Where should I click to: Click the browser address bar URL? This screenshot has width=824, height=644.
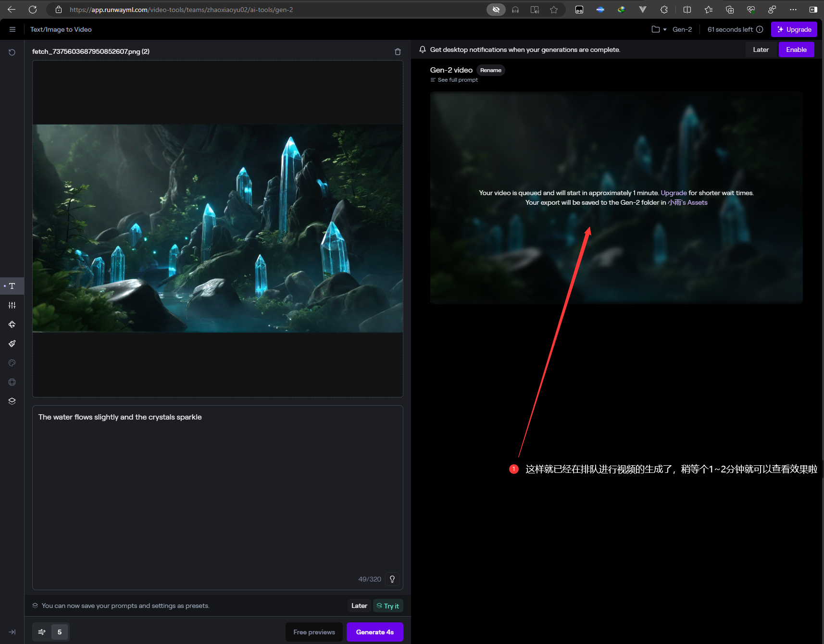click(181, 10)
